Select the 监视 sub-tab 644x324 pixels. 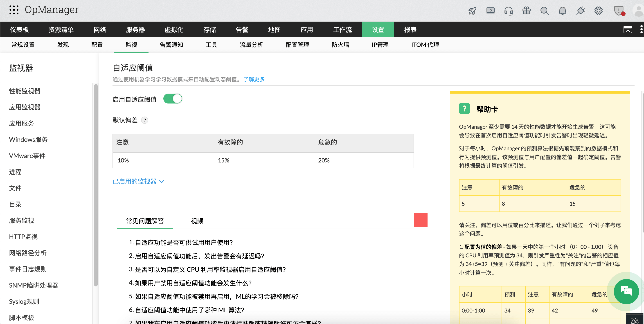131,45
